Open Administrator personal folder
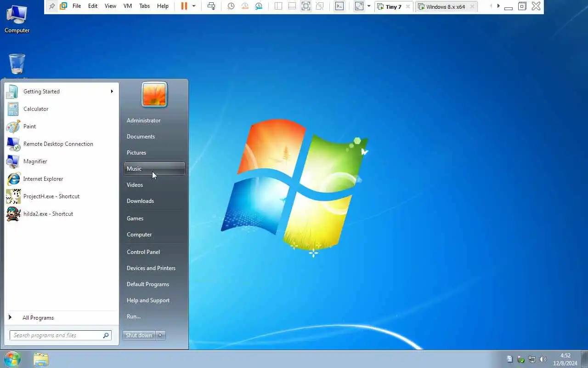Viewport: 588px width, 368px height. [x=154, y=121]
